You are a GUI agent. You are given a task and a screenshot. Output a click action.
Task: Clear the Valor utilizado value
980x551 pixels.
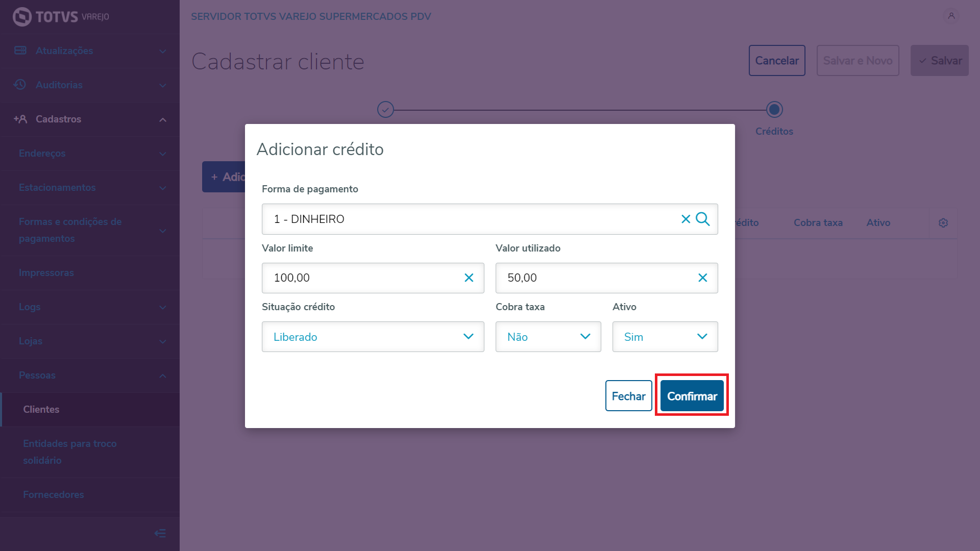[x=702, y=278]
